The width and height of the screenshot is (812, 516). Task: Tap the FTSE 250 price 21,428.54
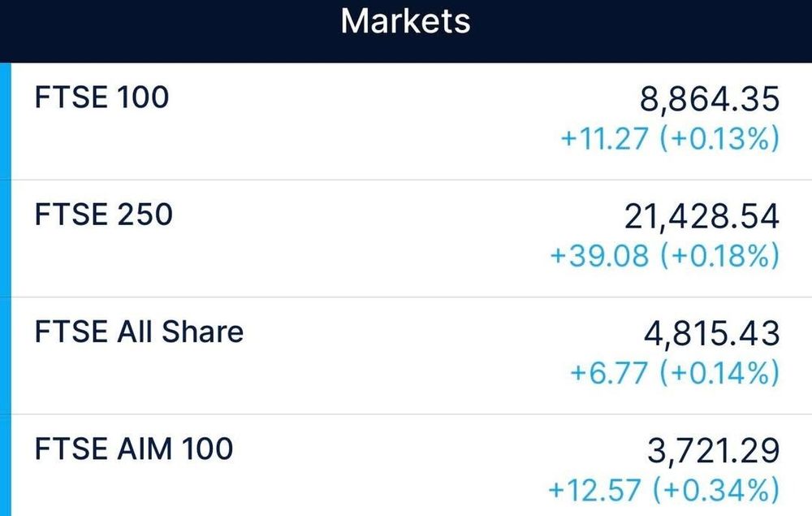coord(702,216)
